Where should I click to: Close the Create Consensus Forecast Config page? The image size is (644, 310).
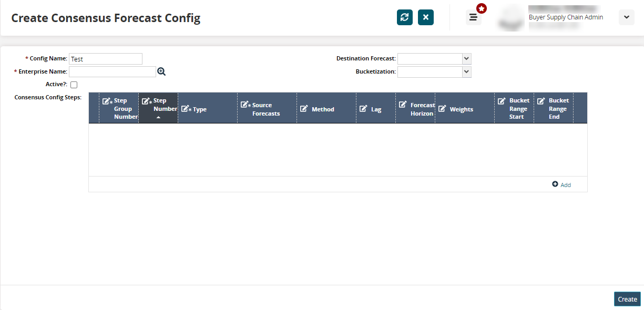(425, 17)
